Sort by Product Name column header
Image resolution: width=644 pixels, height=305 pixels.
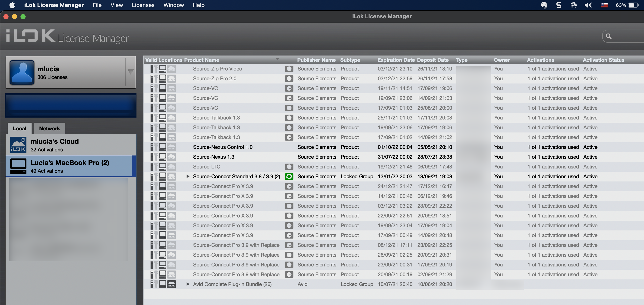(202, 60)
